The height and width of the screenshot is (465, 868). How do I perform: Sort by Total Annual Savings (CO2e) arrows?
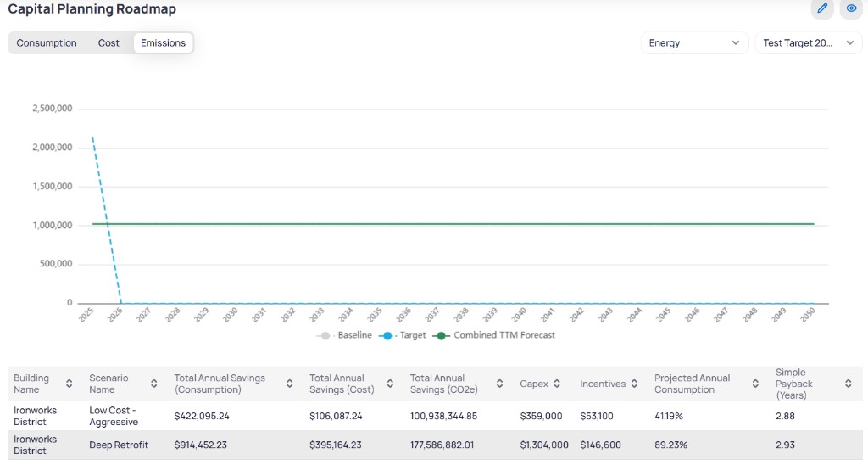point(499,384)
